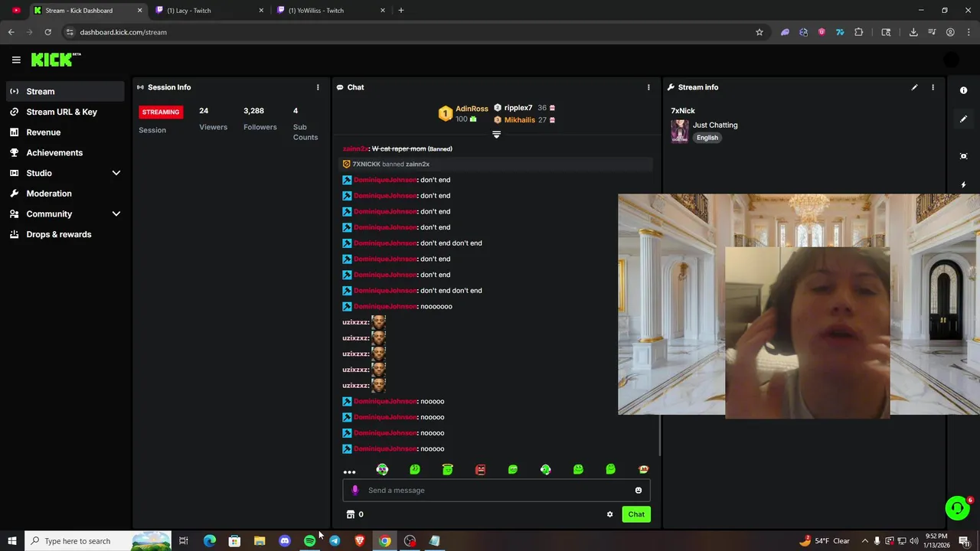Switch to the Lacy - Twitch tab

coord(209,11)
